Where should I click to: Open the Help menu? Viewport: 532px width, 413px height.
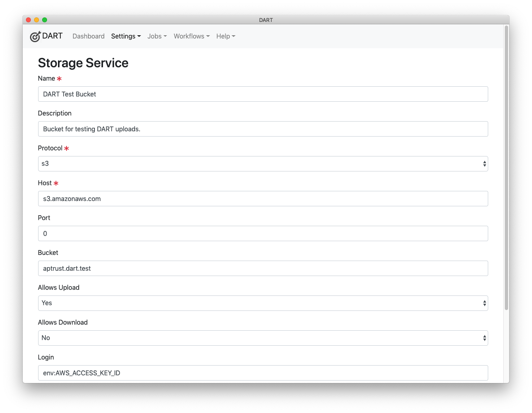tap(223, 36)
